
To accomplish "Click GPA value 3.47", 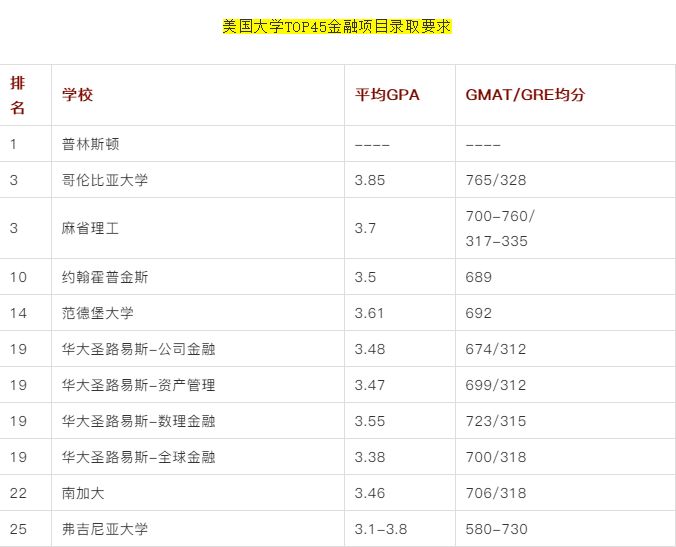I will tap(369, 385).
